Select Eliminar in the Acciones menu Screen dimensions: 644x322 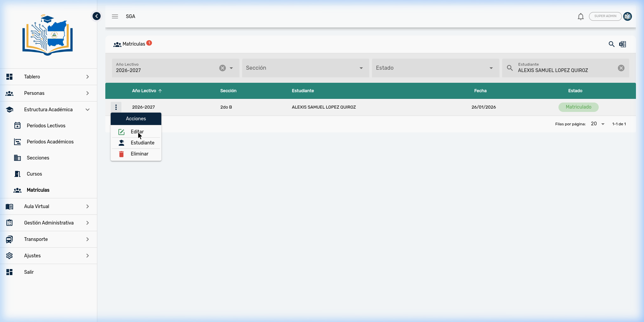(139, 154)
